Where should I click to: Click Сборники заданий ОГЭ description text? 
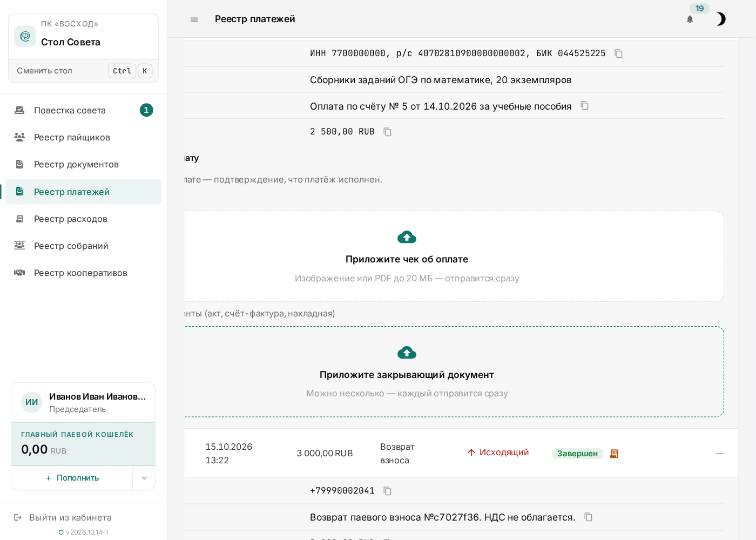pos(441,80)
